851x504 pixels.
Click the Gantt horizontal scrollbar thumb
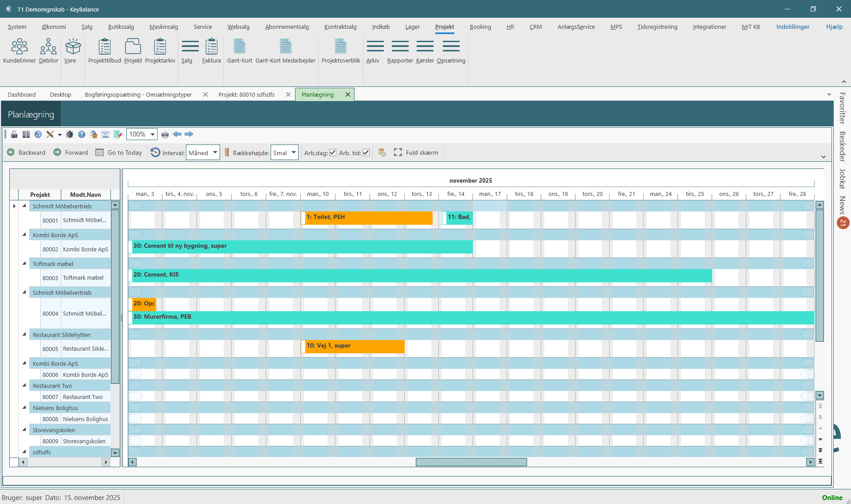471,462
